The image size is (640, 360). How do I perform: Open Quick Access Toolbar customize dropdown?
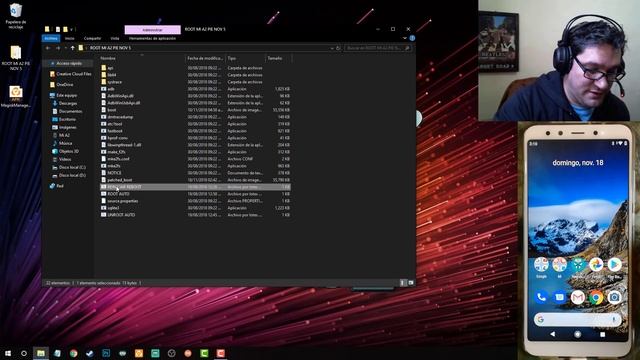tap(71, 29)
